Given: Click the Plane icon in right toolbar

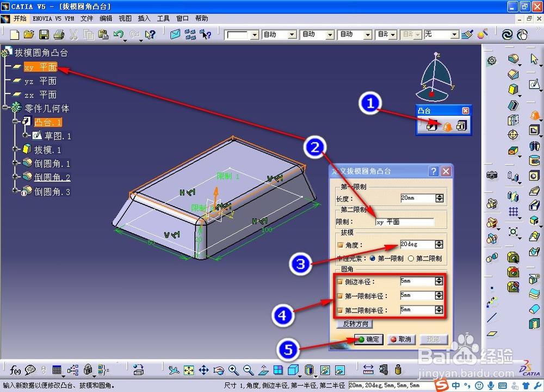Looking at the screenshot, I should point(492,334).
